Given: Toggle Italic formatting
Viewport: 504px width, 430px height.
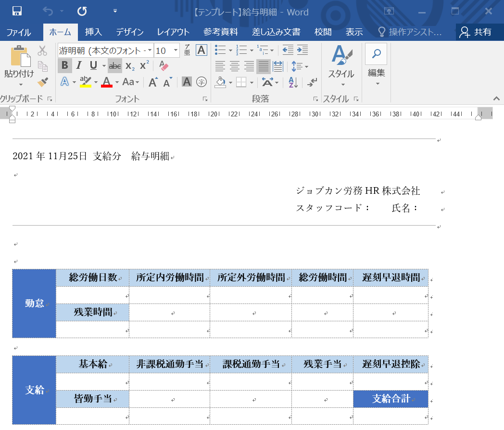Looking at the screenshot, I should [x=79, y=66].
